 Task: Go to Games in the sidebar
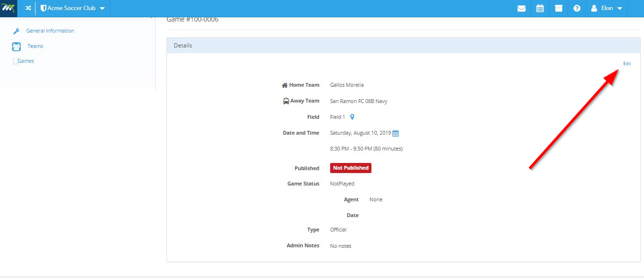[x=25, y=61]
